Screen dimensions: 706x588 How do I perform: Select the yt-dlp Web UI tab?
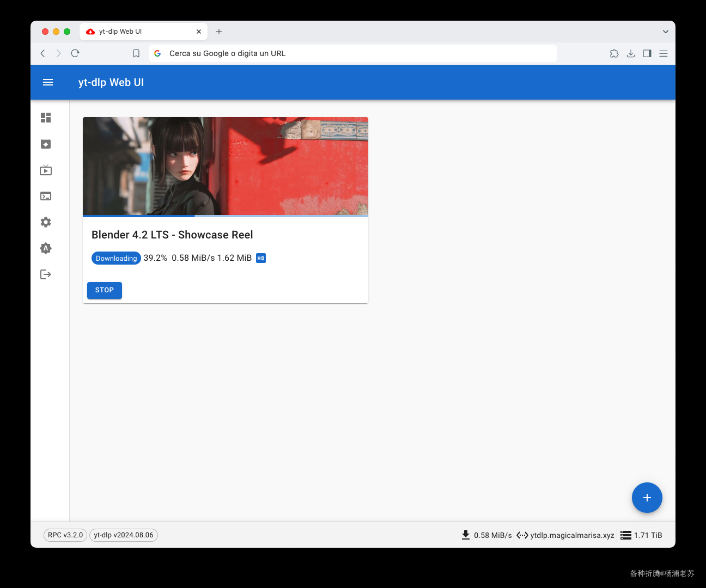point(143,32)
